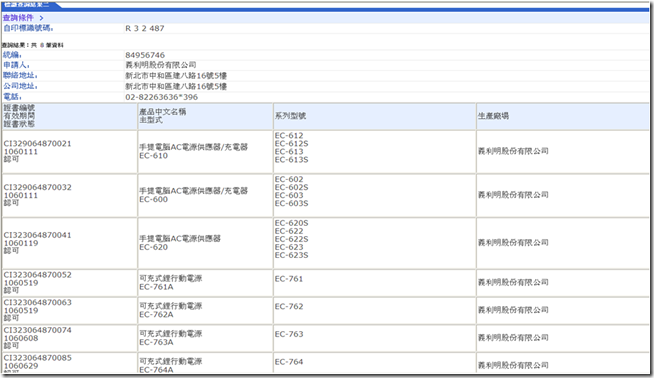
Task: Click the 證書編號 column header
Action: tap(19, 108)
